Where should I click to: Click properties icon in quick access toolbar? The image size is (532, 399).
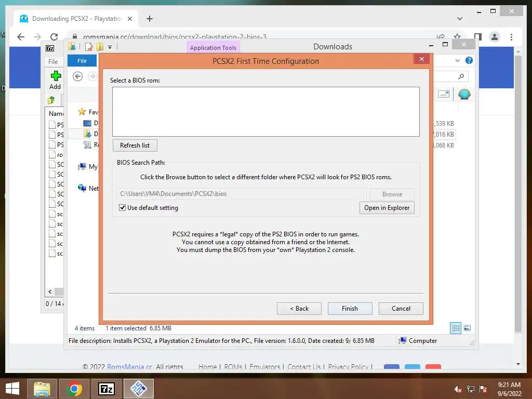coord(89,47)
